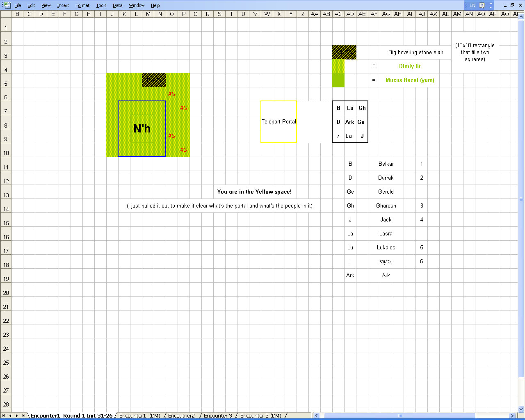
Task: Click the language bar help icon
Action: (482, 5)
